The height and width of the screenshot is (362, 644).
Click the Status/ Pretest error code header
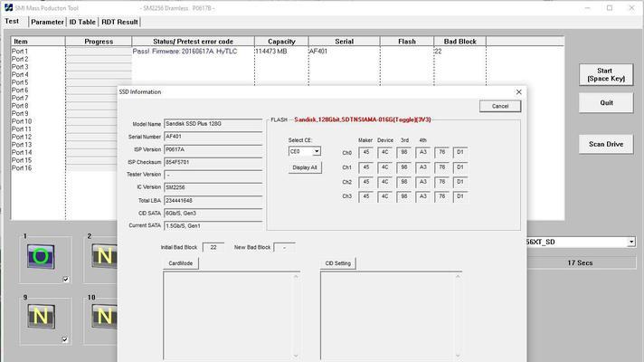(193, 42)
